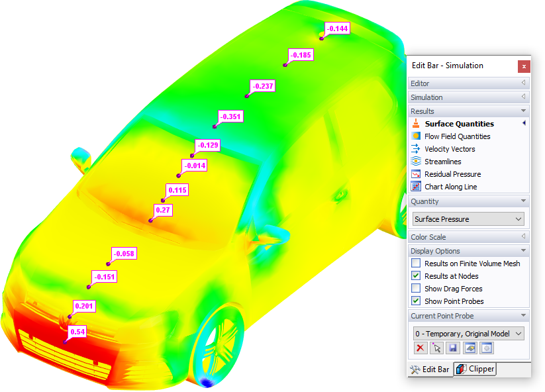Disable Results at Nodes

[416, 275]
